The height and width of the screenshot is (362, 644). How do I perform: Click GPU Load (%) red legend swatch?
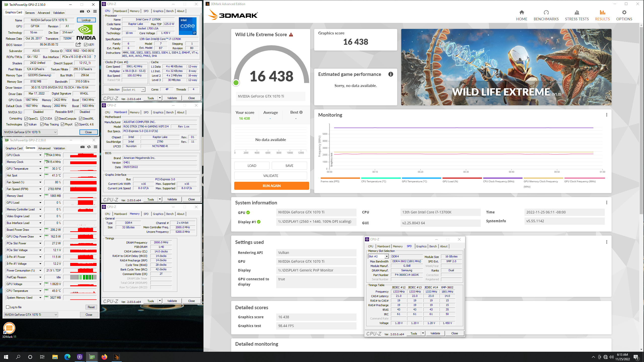(x=462, y=178)
